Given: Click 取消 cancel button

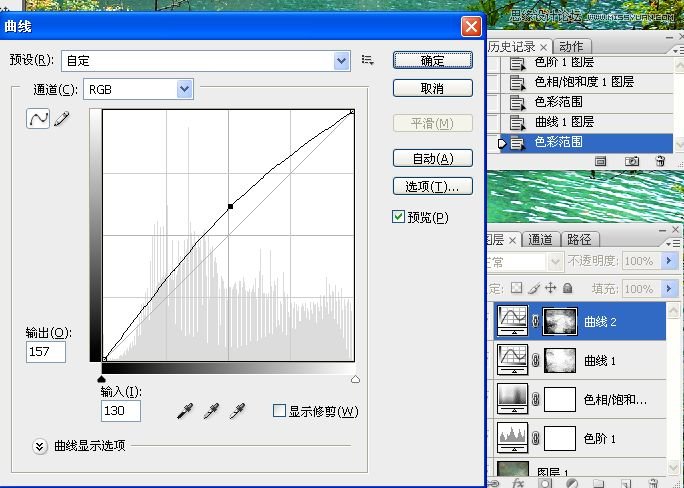Looking at the screenshot, I should coord(432,88).
